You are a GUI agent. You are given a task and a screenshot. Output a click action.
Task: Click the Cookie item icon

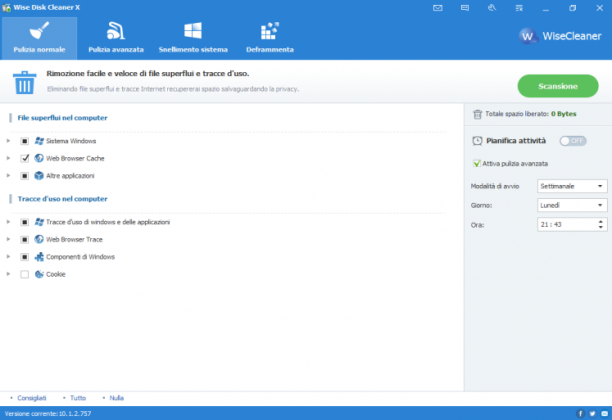(39, 274)
